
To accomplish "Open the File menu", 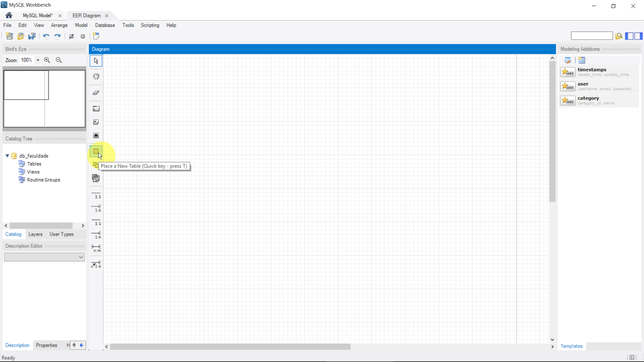I will click(x=7, y=25).
